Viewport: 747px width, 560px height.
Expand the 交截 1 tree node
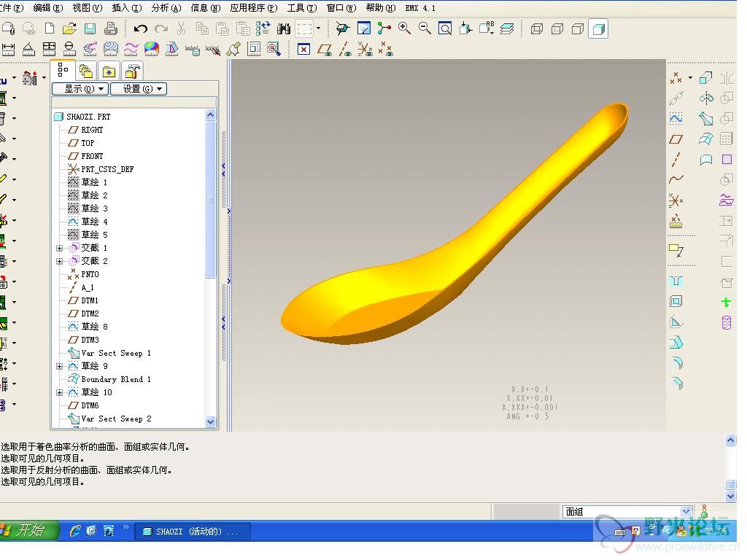pos(60,248)
